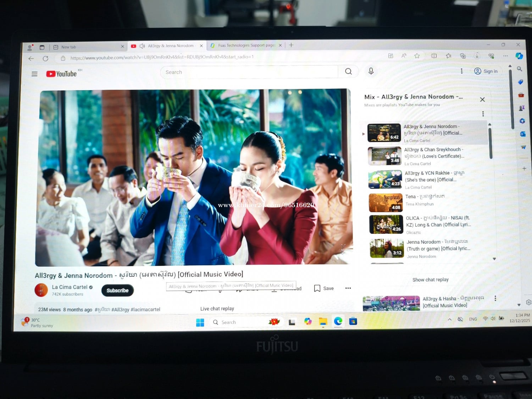532x399 pixels.
Task: Click Show chat replay
Action: pos(430,280)
